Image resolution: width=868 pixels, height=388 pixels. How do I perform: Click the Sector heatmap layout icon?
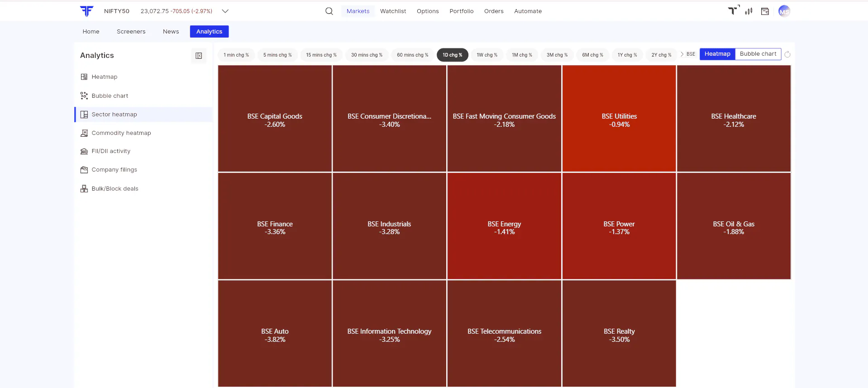pyautogui.click(x=84, y=115)
